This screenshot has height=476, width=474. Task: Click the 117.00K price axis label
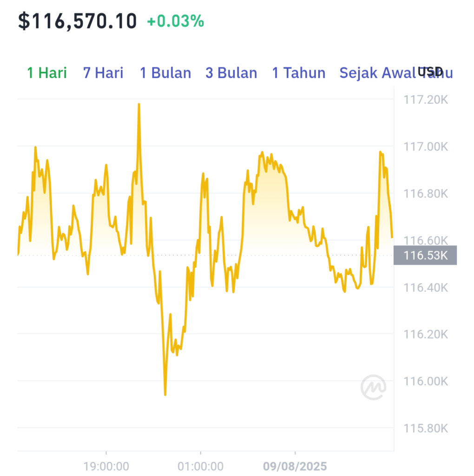(x=426, y=146)
